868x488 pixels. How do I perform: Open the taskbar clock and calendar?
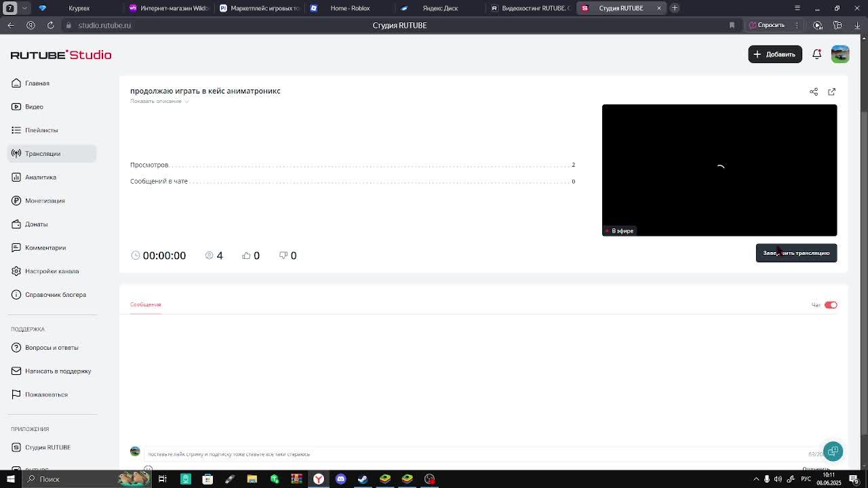pos(829,479)
